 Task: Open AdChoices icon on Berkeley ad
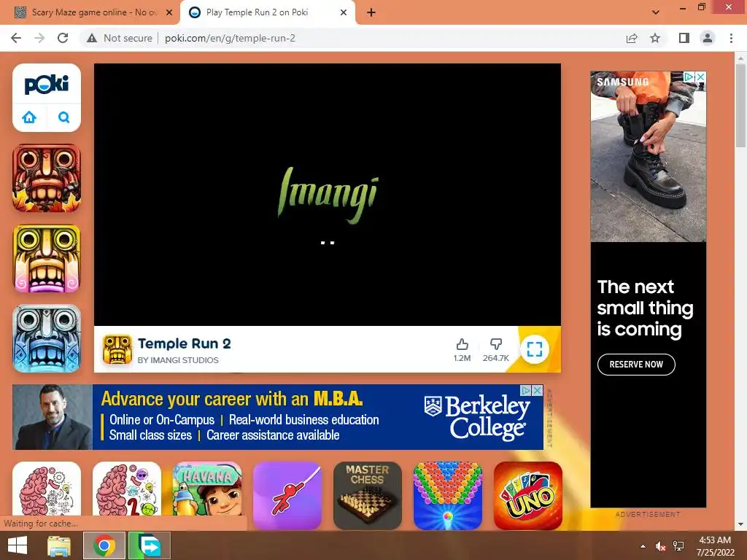tap(526, 390)
